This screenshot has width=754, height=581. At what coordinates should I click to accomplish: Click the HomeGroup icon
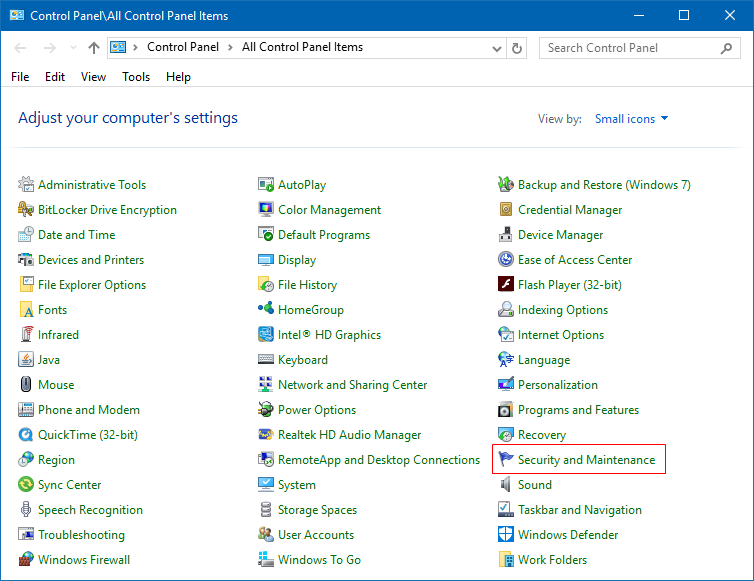pyautogui.click(x=266, y=309)
